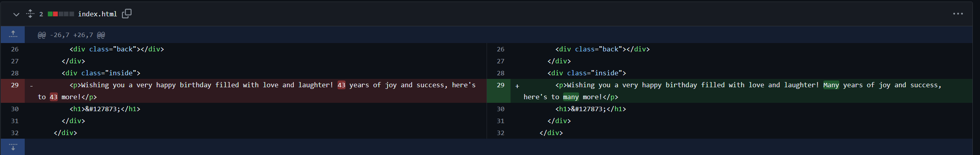The height and width of the screenshot is (155, 980).
Task: Expand all lines of index.html diff
Action: click(30, 14)
